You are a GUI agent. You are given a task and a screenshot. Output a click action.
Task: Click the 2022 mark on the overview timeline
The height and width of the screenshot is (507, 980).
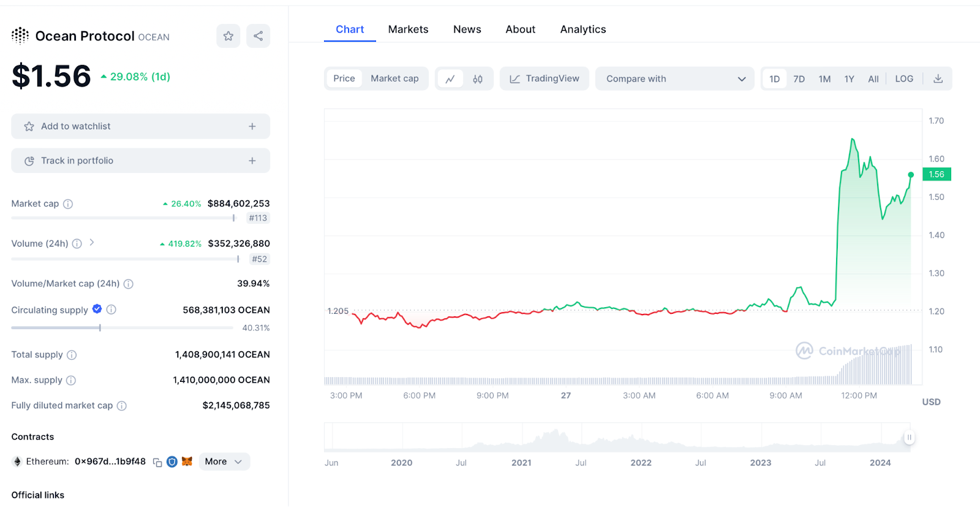pos(641,463)
